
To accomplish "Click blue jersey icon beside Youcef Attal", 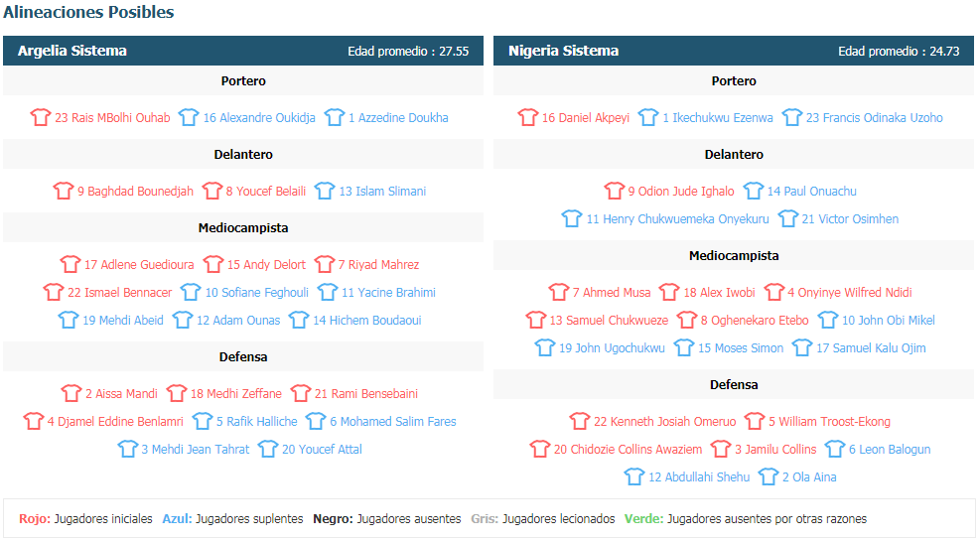I will [267, 449].
